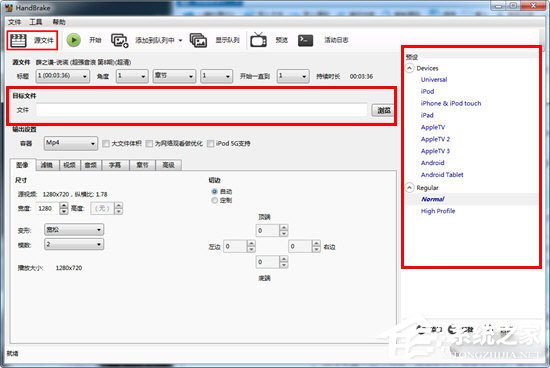Click the Source file clapperboard icon

[18, 40]
